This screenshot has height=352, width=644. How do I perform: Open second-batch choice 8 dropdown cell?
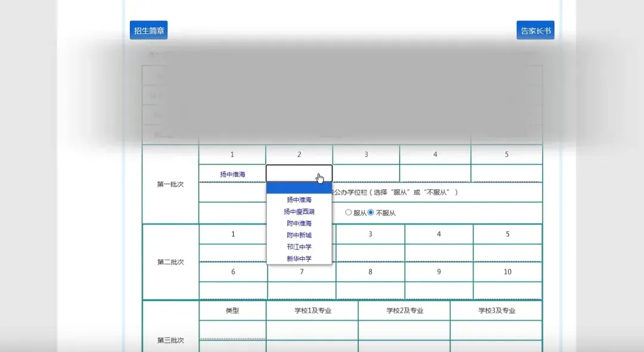pyautogui.click(x=370, y=291)
